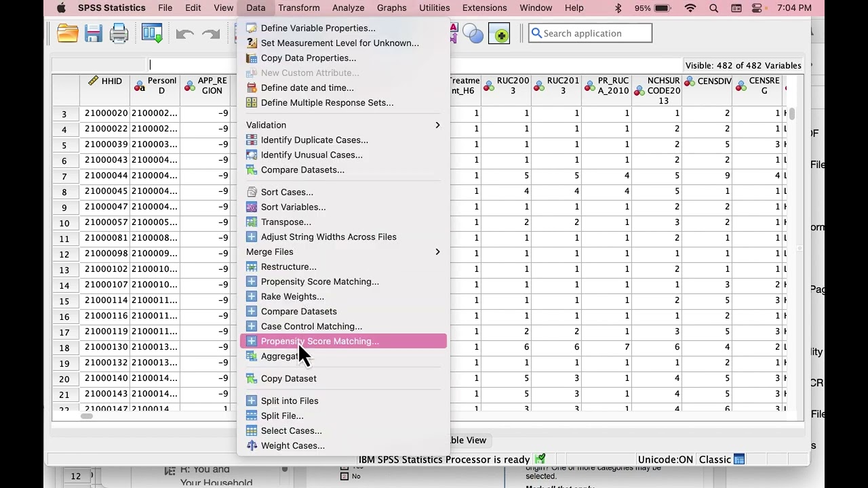This screenshot has width=868, height=488.
Task: Click the CENSDIV column header
Action: coord(708,90)
